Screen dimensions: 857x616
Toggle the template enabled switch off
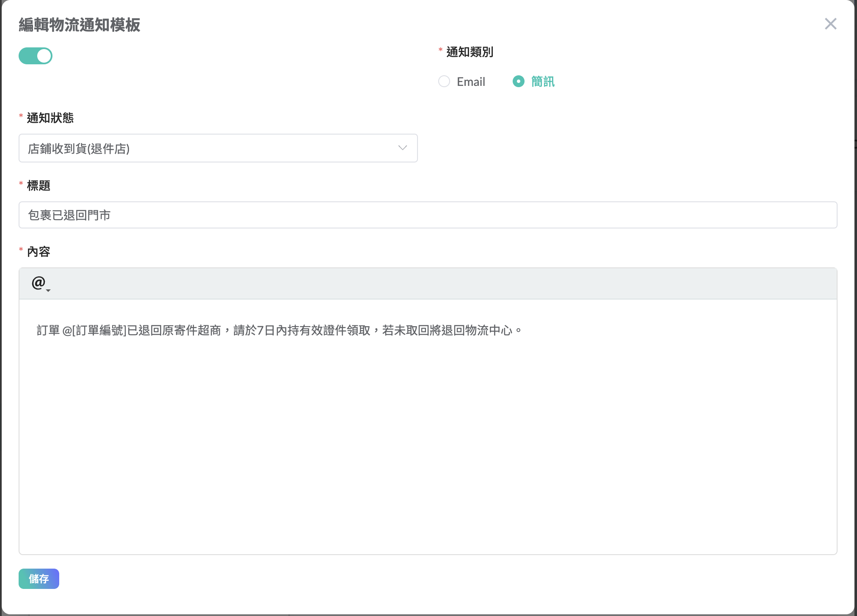click(36, 56)
